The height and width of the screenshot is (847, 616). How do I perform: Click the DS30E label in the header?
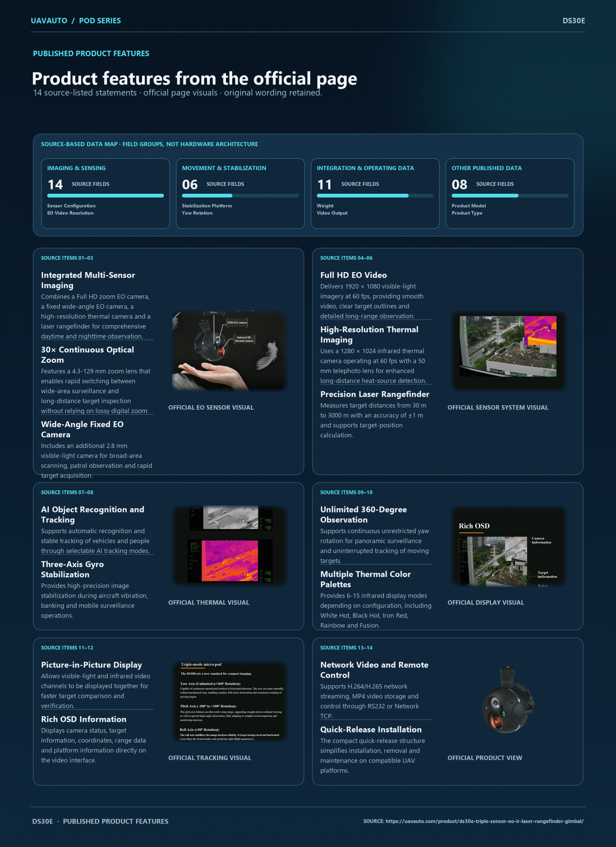click(574, 21)
